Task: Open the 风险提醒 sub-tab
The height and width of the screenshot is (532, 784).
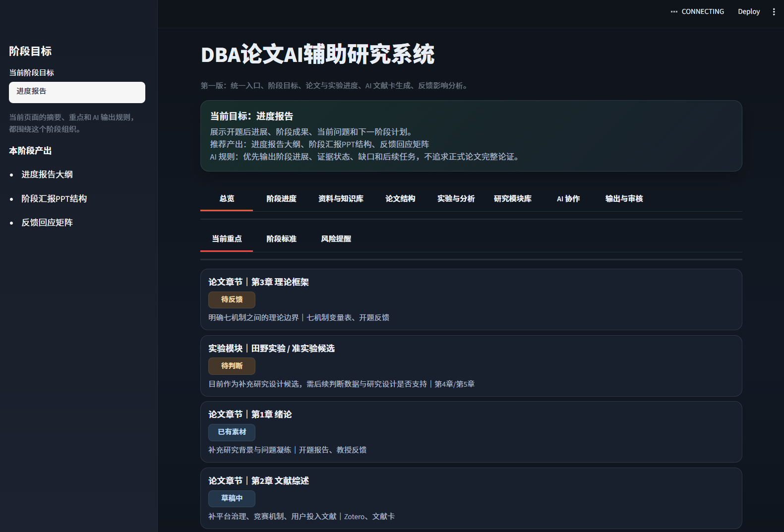Action: point(336,239)
